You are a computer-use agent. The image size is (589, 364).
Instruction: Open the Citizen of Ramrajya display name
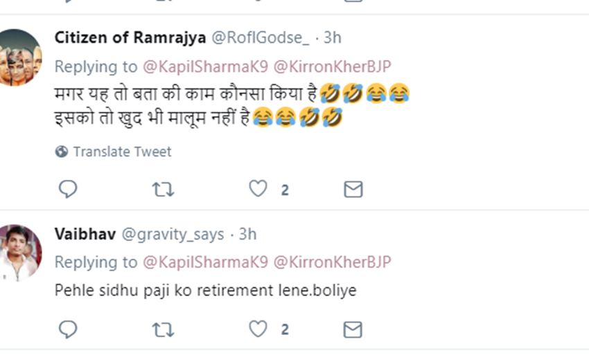point(130,37)
